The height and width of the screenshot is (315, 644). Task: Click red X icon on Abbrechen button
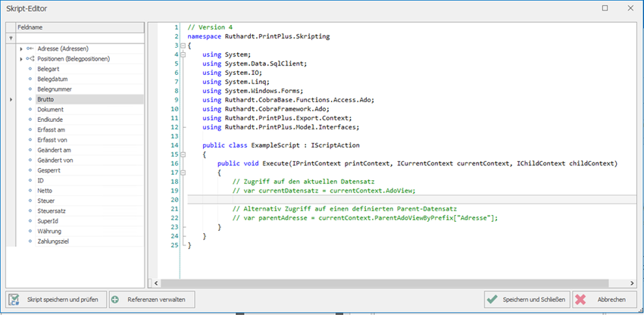(x=580, y=300)
